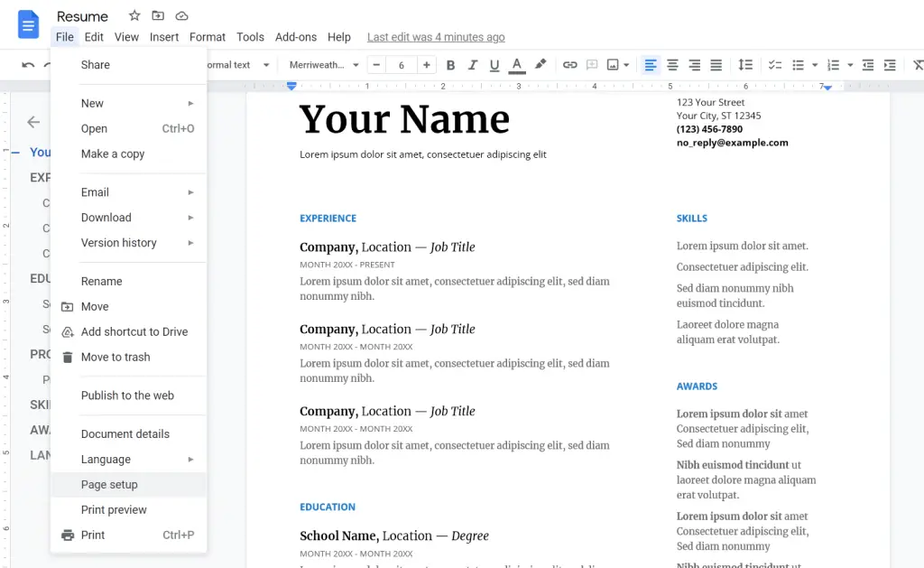This screenshot has height=568, width=924.
Task: Click the insert image icon
Action: click(613, 65)
